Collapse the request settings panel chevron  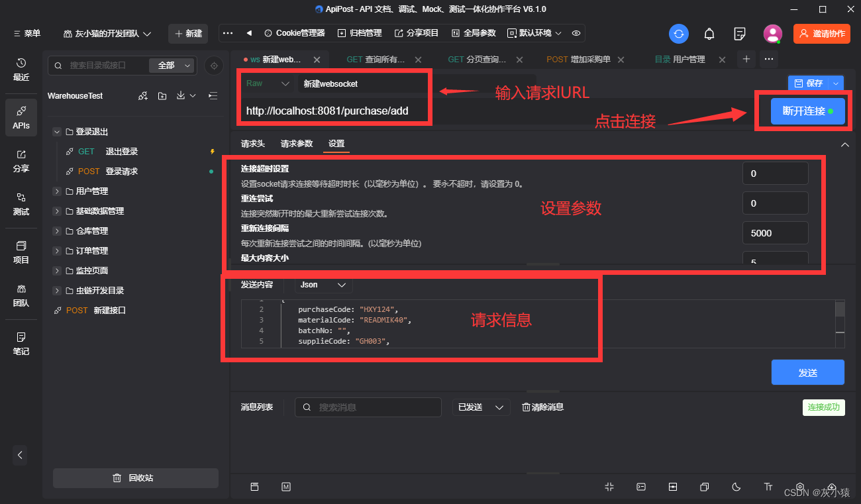tap(844, 144)
